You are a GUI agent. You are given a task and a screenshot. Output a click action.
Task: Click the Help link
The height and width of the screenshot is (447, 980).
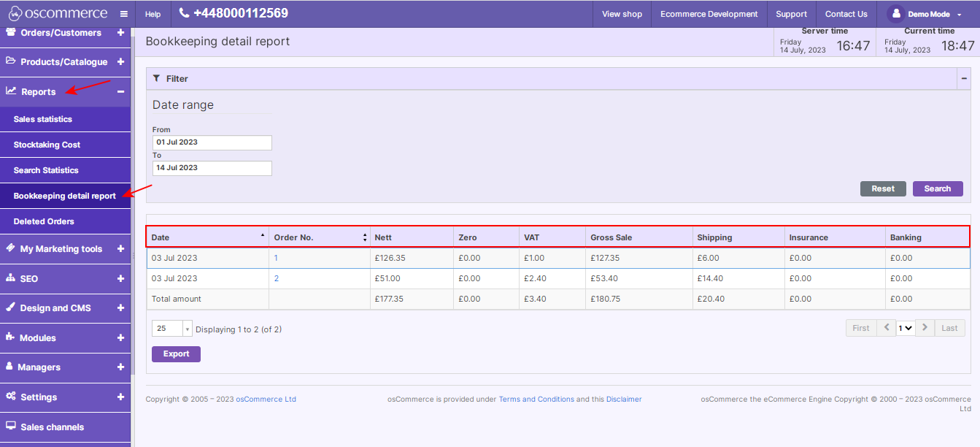pos(153,14)
